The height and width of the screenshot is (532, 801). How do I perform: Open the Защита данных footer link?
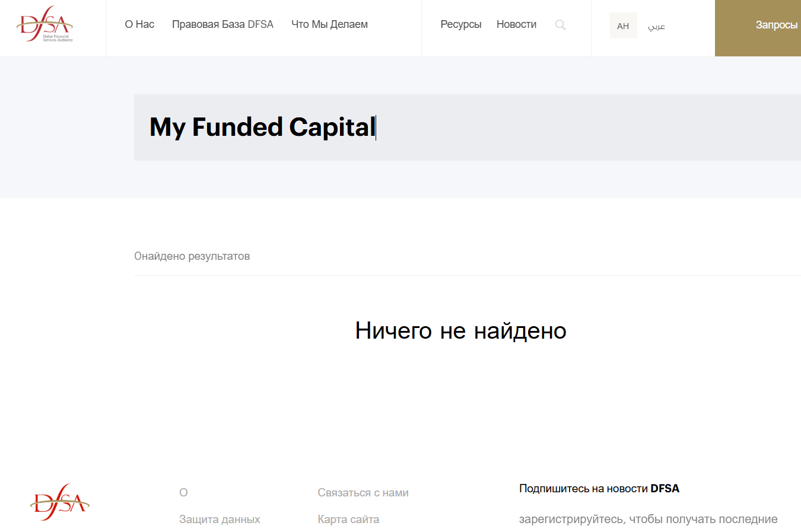pyautogui.click(x=220, y=519)
